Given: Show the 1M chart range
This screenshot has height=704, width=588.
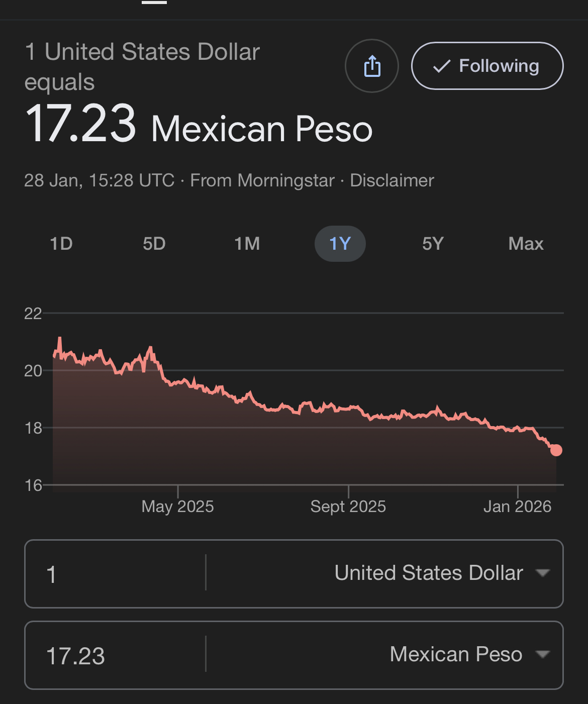Looking at the screenshot, I should tap(247, 244).
